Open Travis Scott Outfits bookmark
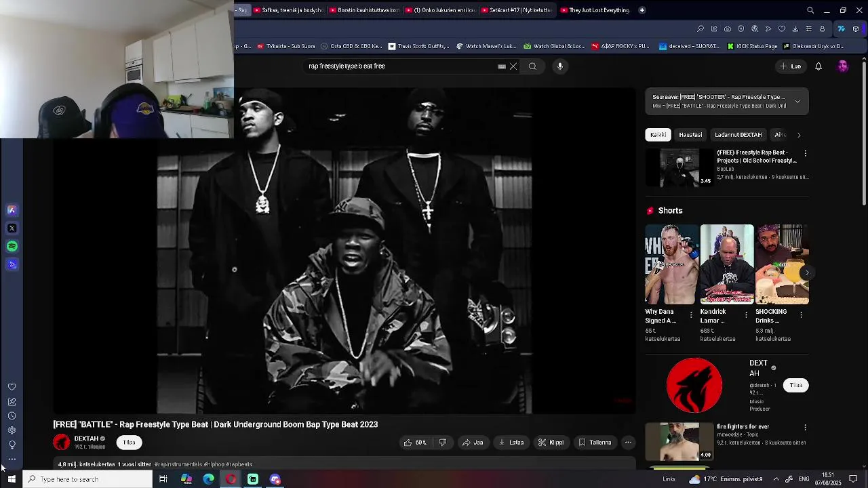Screen dimensions: 868x488 click(418, 46)
